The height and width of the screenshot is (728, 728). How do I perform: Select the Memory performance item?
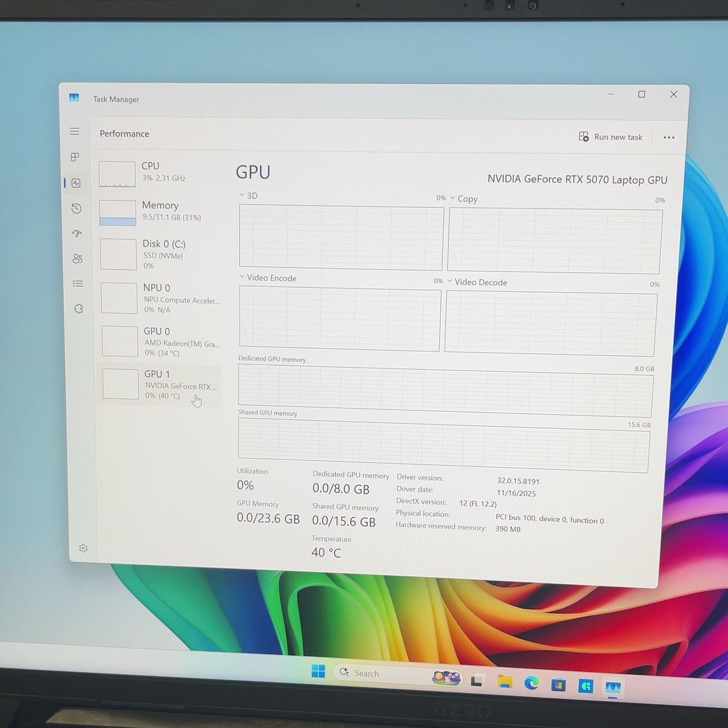click(158, 212)
